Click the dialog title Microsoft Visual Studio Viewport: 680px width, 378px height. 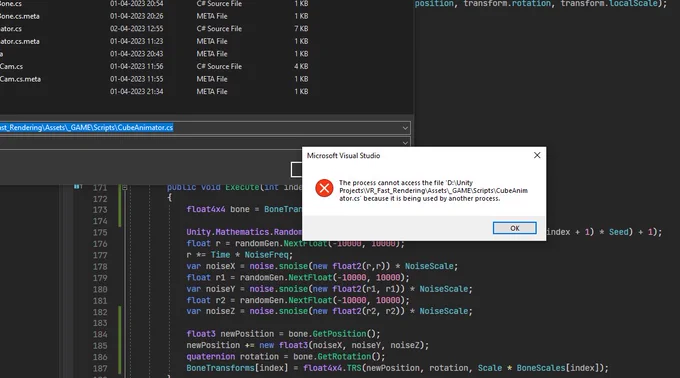tap(343, 156)
